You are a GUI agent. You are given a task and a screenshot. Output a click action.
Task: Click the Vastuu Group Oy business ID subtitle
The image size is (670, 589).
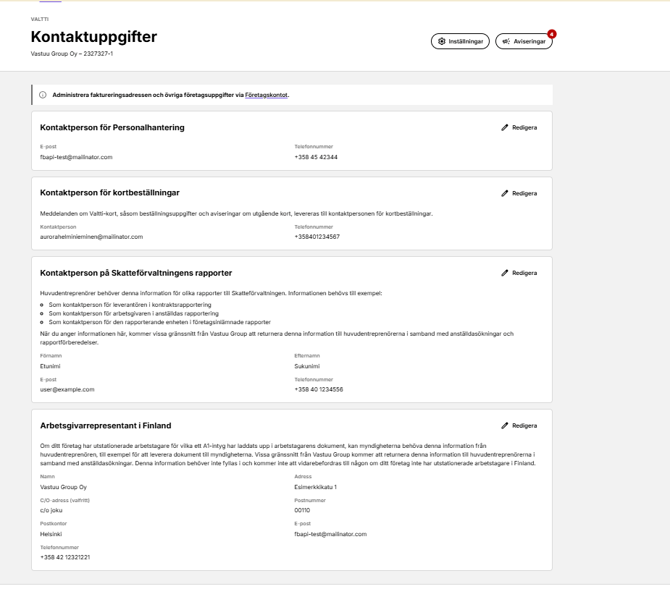coord(72,54)
